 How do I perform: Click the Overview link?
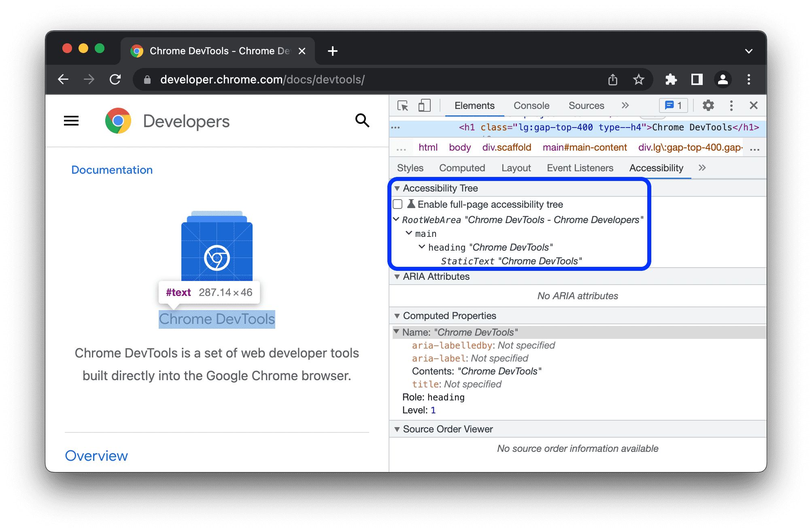pos(97,455)
